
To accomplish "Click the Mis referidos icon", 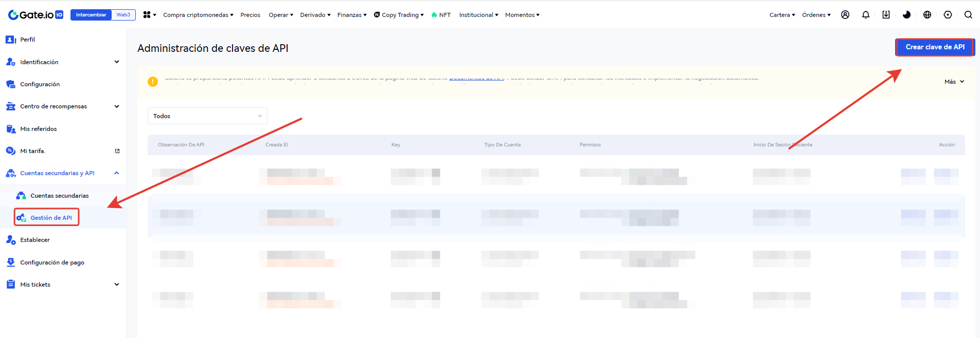I will (11, 129).
